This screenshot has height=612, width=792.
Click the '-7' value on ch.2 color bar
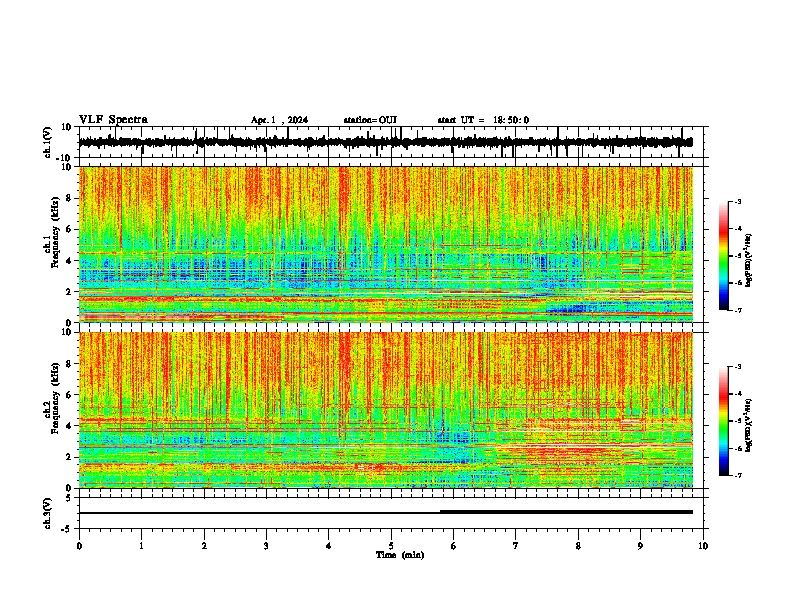click(737, 475)
